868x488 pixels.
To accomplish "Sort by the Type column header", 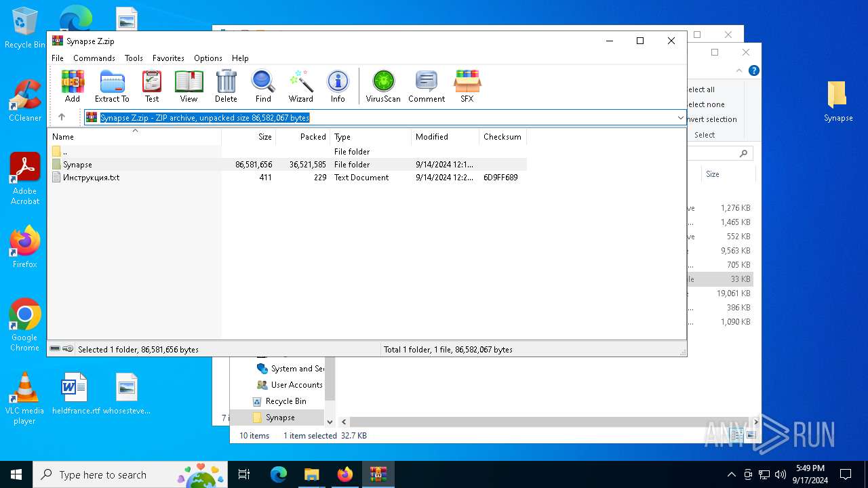I will pos(370,137).
